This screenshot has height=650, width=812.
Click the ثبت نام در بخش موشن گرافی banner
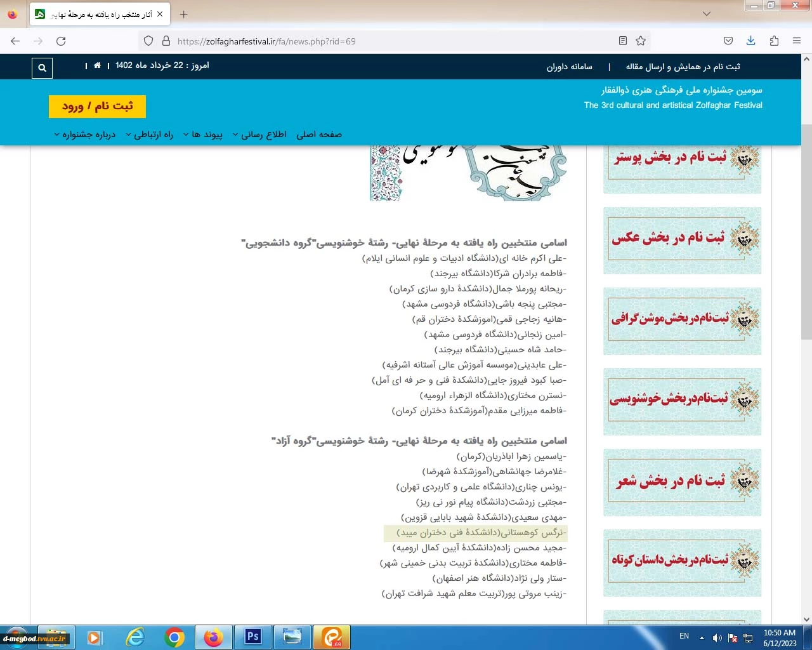pyautogui.click(x=682, y=321)
